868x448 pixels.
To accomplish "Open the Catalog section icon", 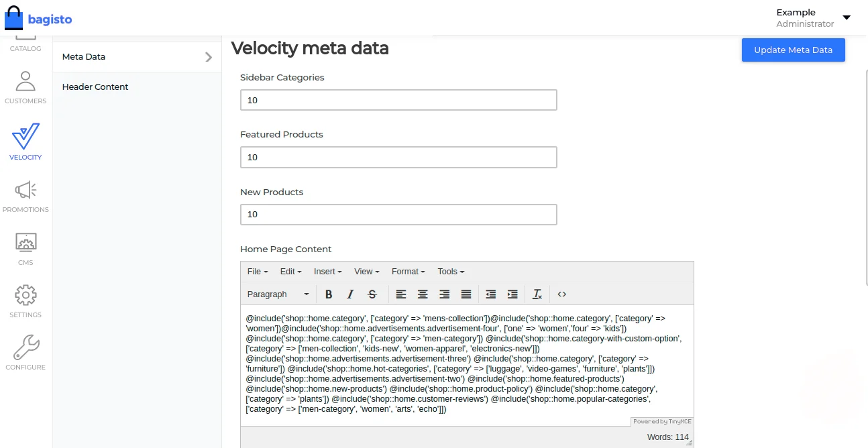I will [25, 37].
